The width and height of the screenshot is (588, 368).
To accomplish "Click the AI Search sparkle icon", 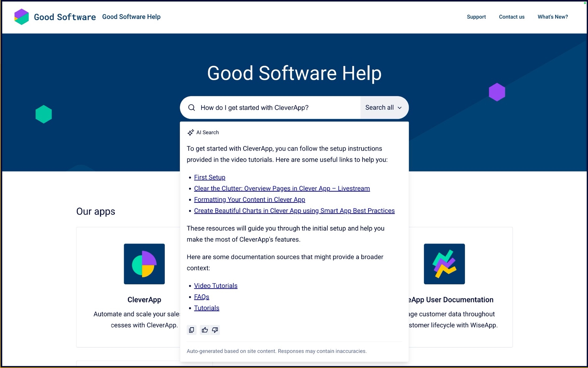I will pyautogui.click(x=190, y=132).
